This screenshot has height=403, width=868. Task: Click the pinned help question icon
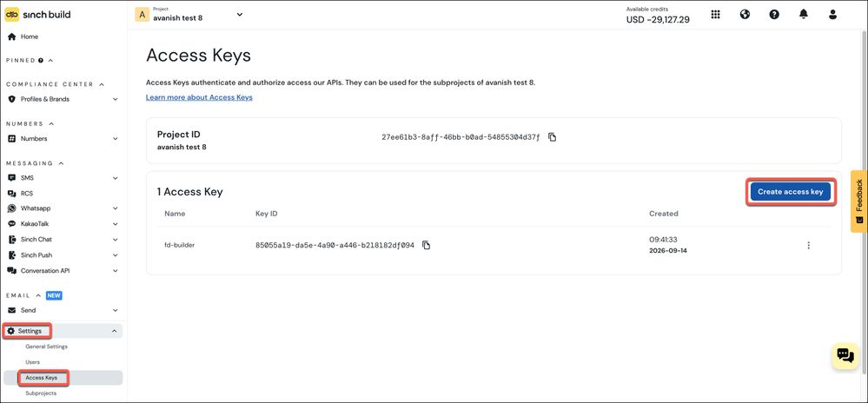point(41,60)
